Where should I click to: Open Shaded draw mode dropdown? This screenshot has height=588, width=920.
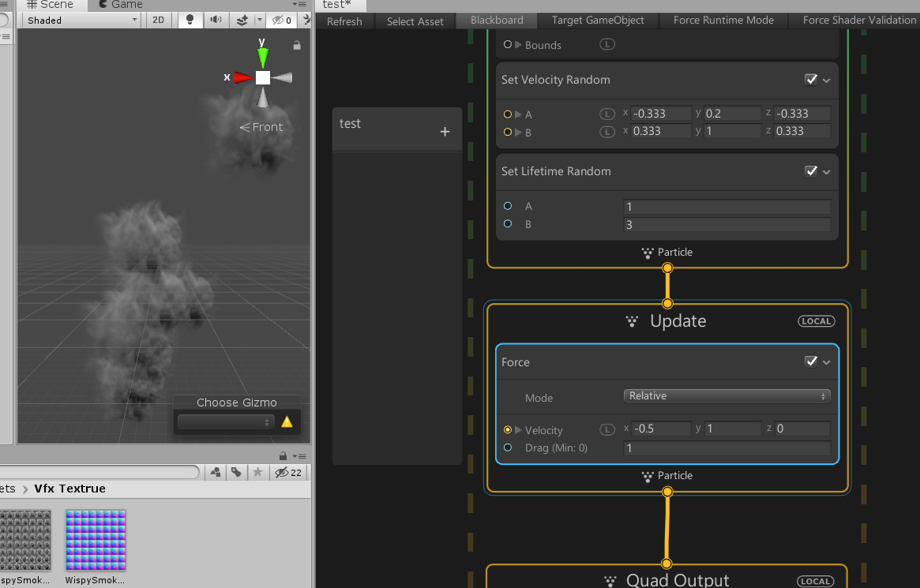(x=82, y=20)
